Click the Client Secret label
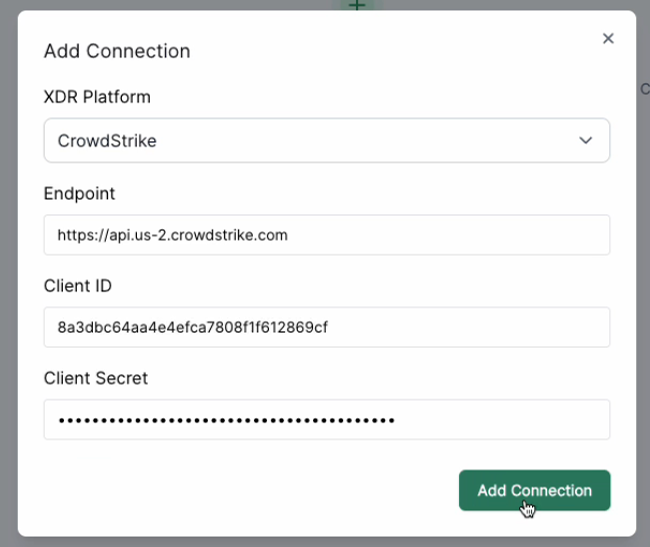 [96, 379]
